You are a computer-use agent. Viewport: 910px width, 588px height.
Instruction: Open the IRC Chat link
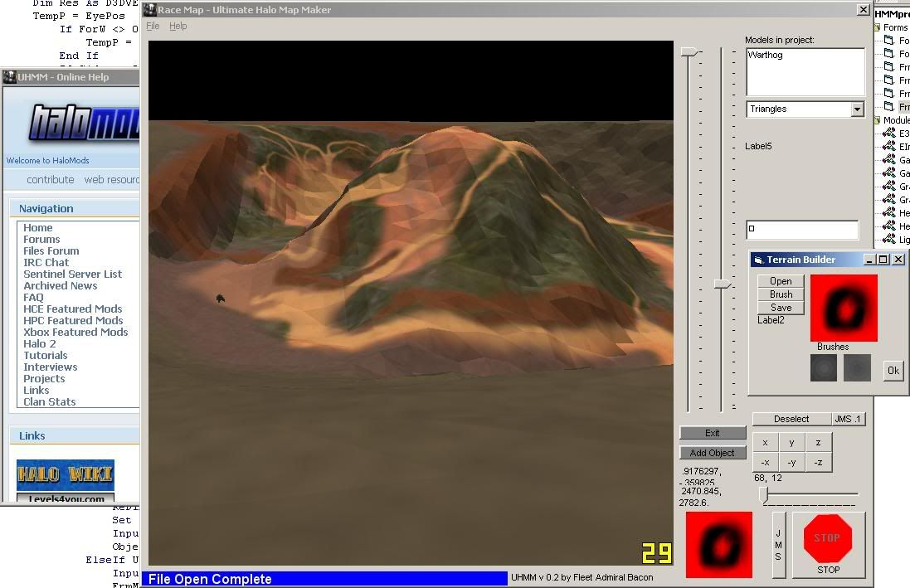(46, 262)
